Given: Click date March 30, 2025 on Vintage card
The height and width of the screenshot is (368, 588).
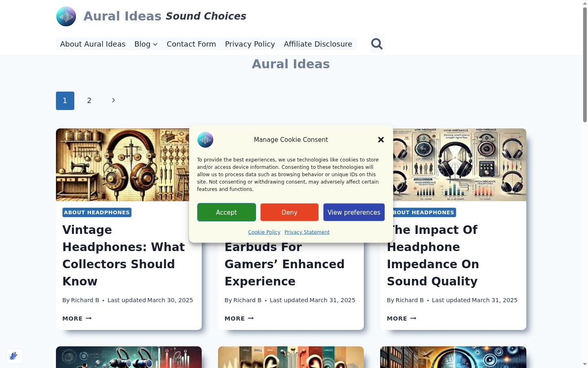Looking at the screenshot, I should [x=170, y=300].
